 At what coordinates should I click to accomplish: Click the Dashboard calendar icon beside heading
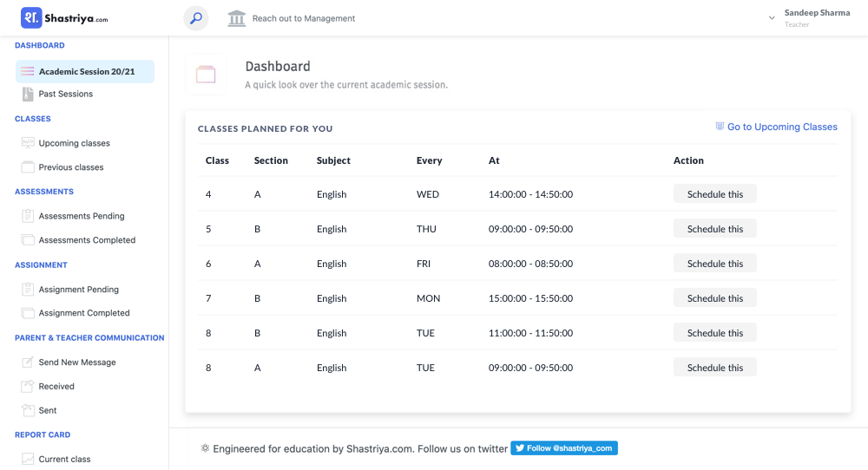point(206,74)
